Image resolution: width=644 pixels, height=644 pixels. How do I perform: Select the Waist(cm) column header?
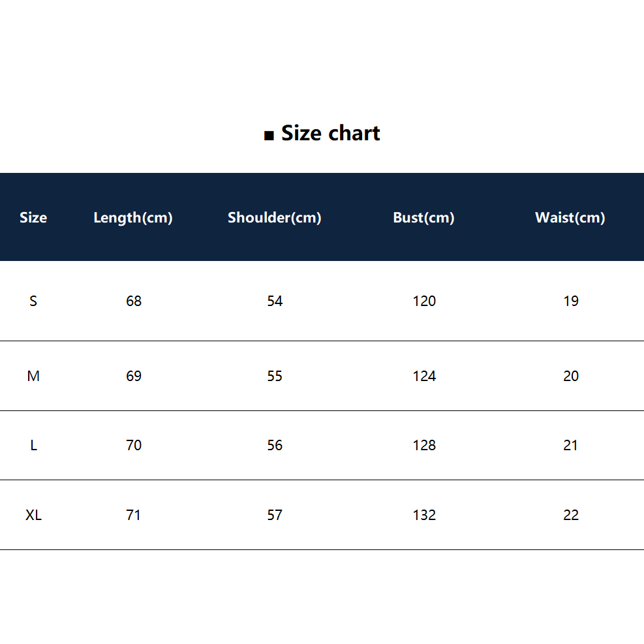click(x=570, y=218)
